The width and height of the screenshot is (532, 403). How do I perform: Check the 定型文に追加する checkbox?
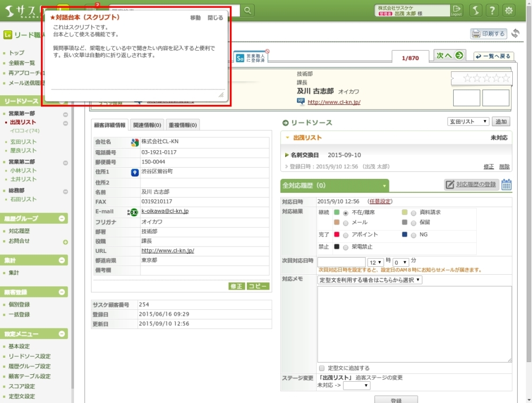pyautogui.click(x=321, y=368)
